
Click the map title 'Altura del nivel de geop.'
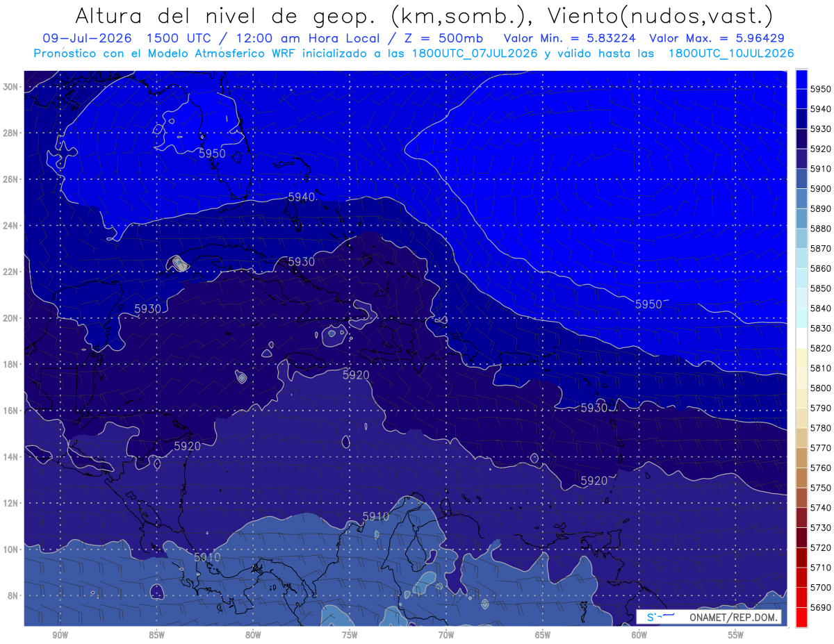227,16
